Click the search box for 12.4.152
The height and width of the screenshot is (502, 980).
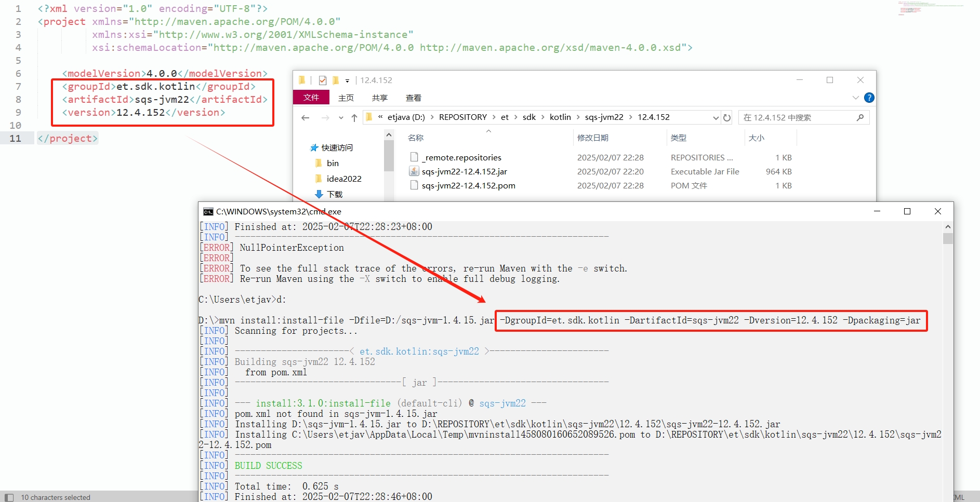(x=798, y=118)
